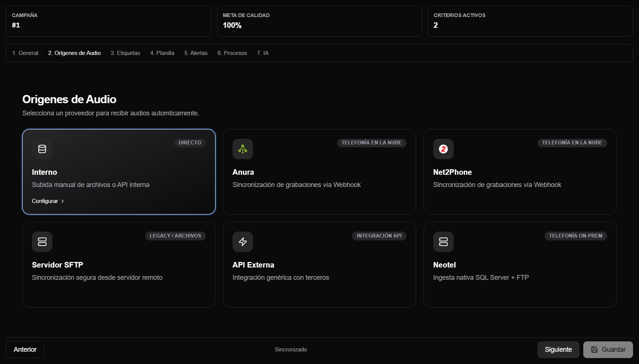The height and width of the screenshot is (364, 639).
Task: Click the Servidor SFTP server icon
Action: coord(42,242)
